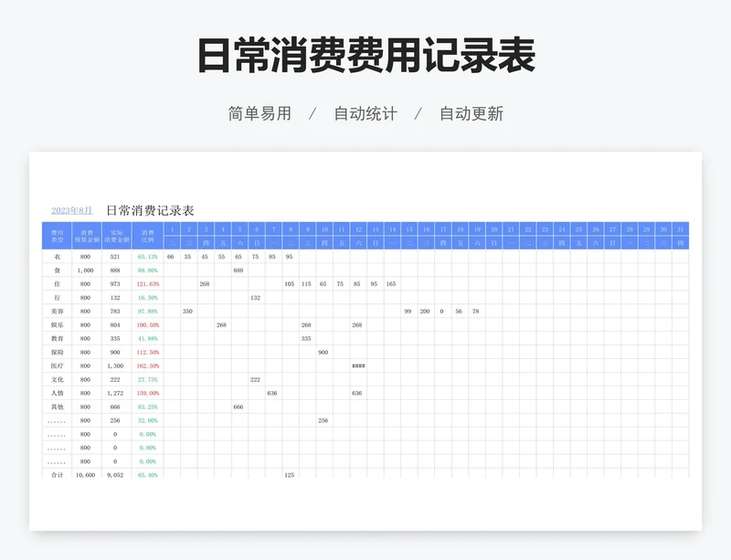Click the 消费比例 column header
The image size is (731, 560).
point(147,236)
